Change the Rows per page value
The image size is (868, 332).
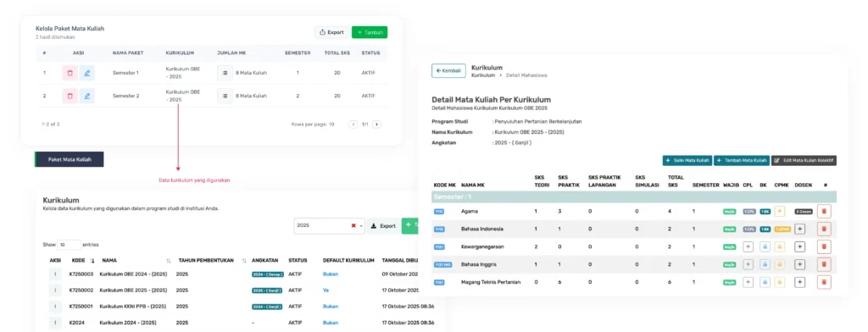click(331, 125)
